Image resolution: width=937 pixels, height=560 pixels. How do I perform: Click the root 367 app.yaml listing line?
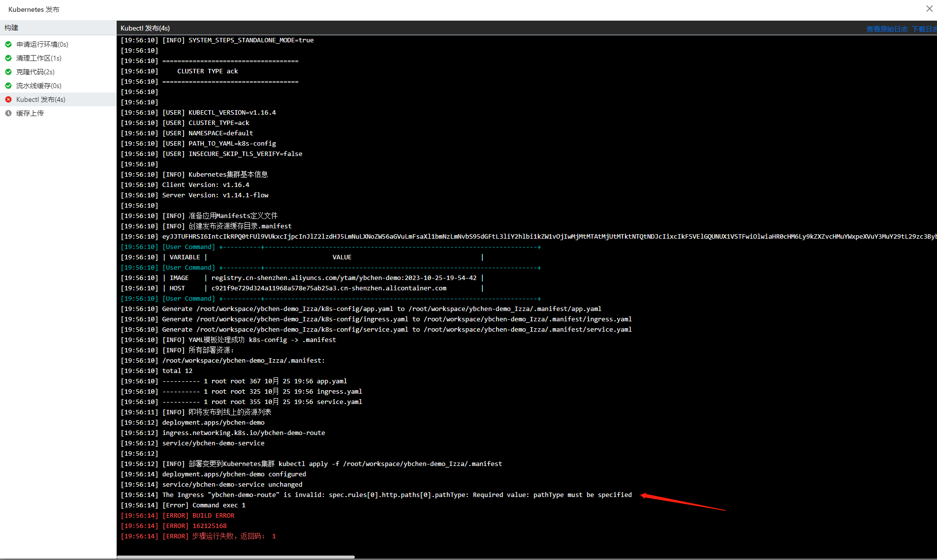(234, 381)
